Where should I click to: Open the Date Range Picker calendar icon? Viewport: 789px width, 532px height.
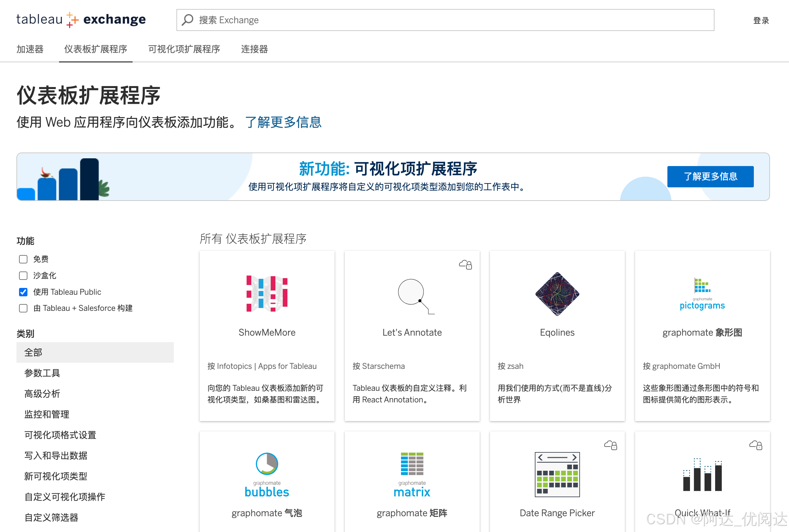[x=557, y=474]
